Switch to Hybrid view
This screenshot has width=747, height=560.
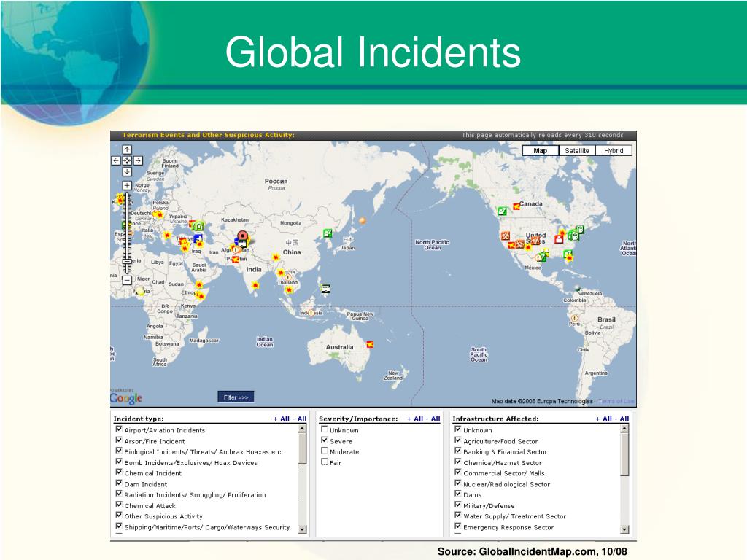614,150
